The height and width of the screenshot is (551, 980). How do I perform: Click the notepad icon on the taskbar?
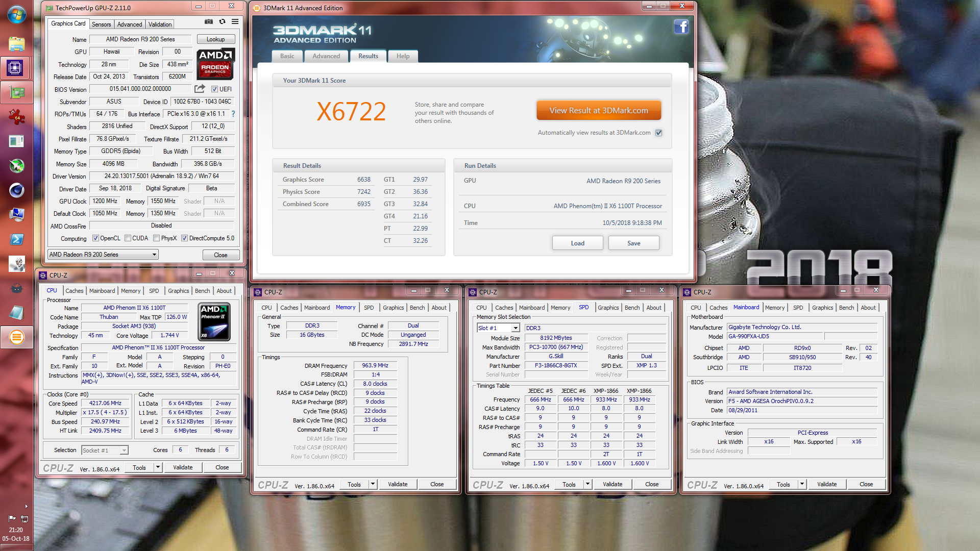tap(16, 313)
